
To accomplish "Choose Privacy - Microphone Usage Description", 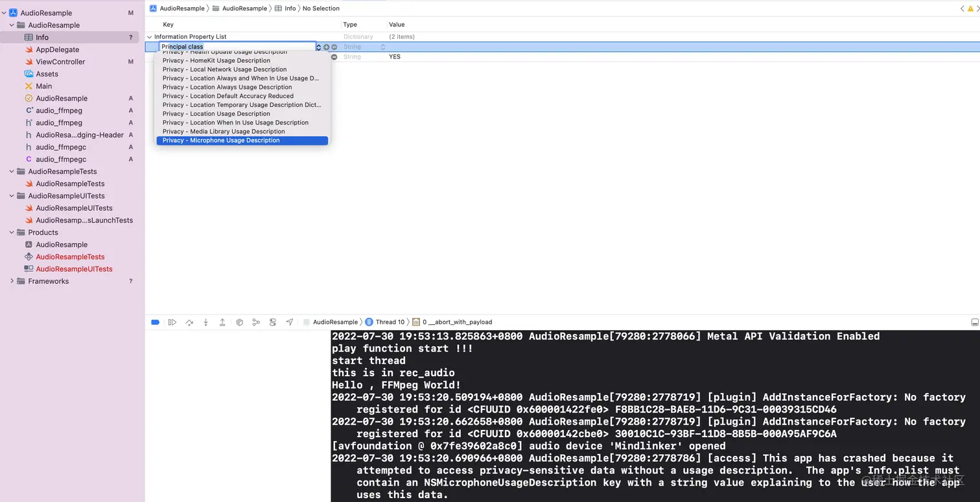I will [242, 140].
